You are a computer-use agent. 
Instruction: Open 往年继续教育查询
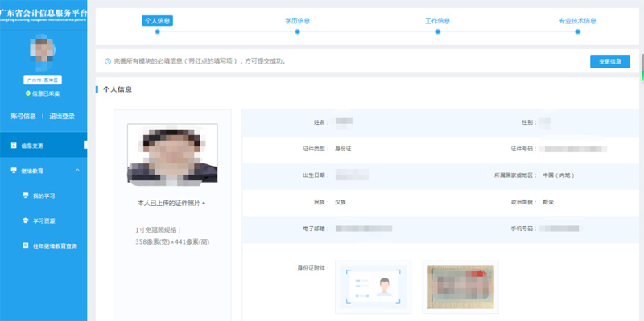click(55, 246)
